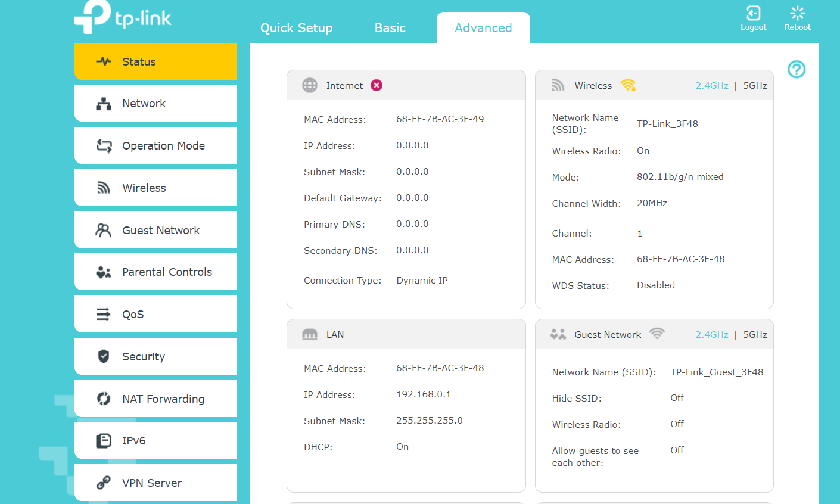Open the VPN Server menu item
The width and height of the screenshot is (840, 504).
pos(155,483)
